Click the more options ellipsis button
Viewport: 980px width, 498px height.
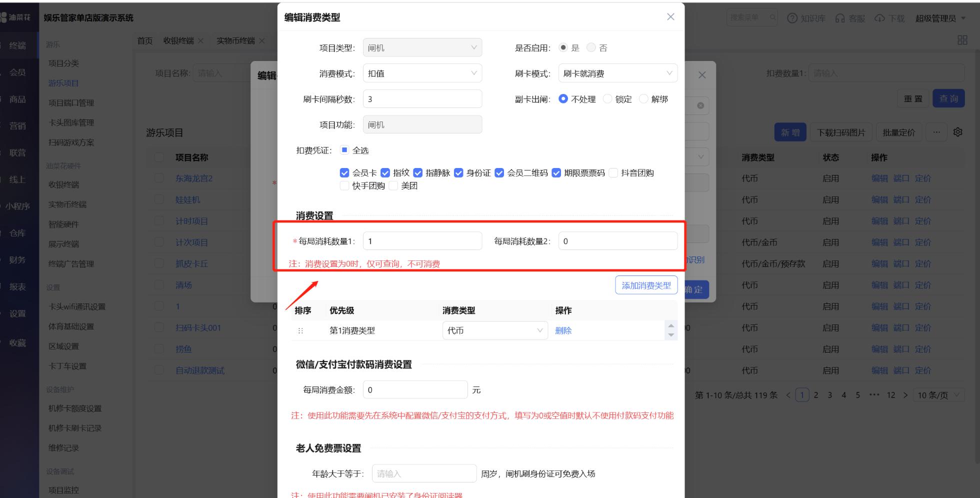click(x=936, y=132)
